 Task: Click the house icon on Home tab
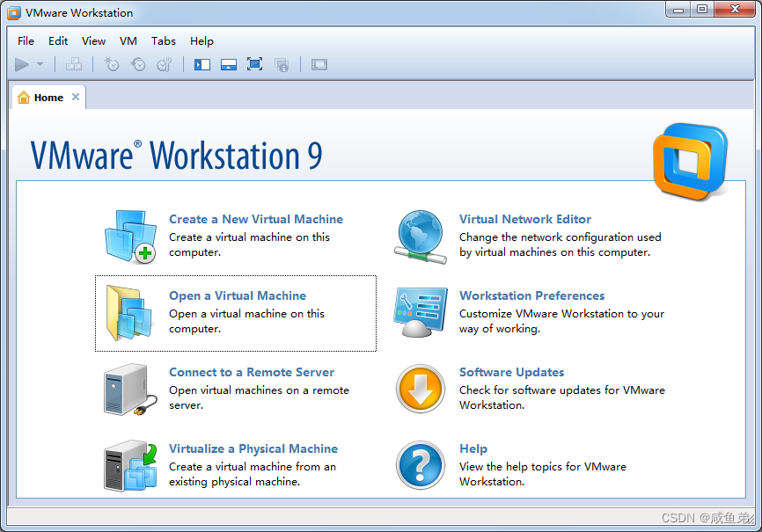click(24, 98)
